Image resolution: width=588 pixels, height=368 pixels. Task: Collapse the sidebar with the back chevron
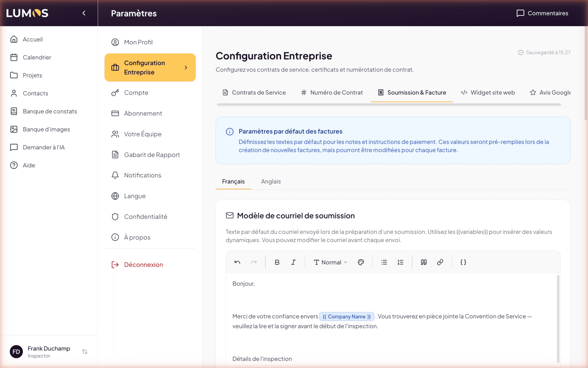click(x=84, y=13)
